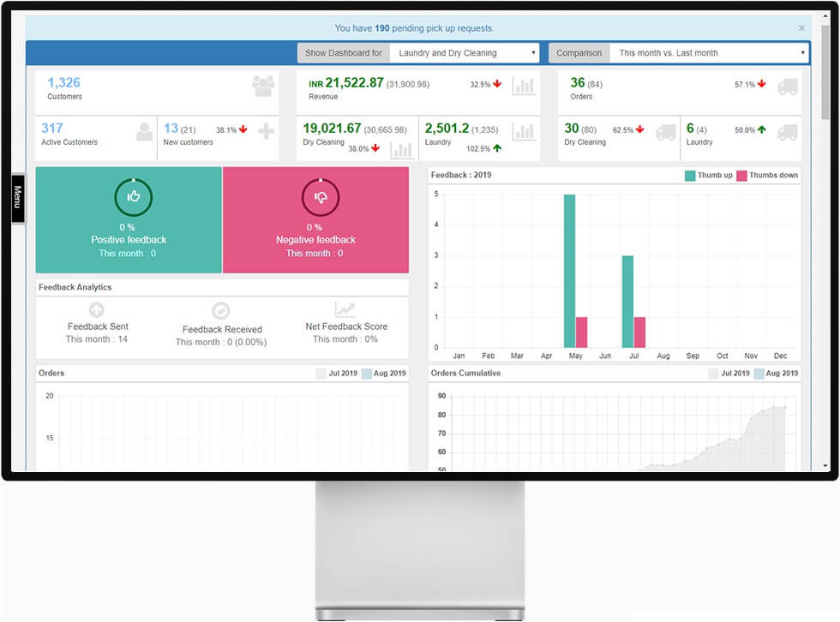Click the Laundry revenue chart icon
The image size is (840, 622).
click(524, 132)
